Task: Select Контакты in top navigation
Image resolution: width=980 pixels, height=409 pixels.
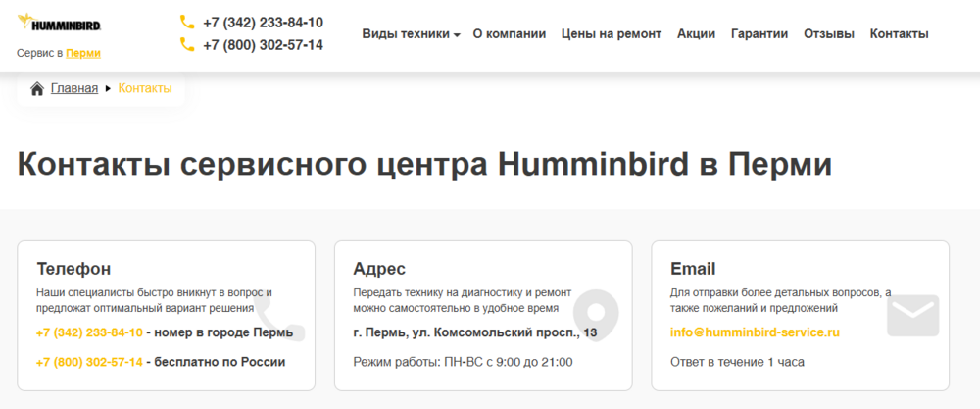Action: (900, 34)
